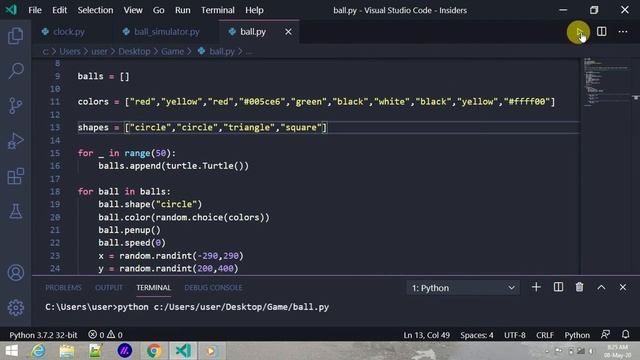This screenshot has height=360, width=640.
Task: Open Google Chrome from taskbar
Action: pos(154,351)
